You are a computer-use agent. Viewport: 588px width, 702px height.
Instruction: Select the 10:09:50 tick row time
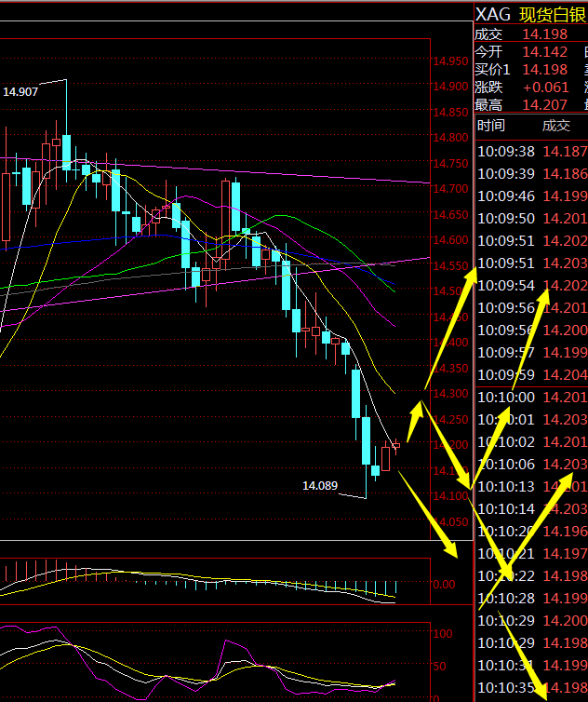pyautogui.click(x=506, y=219)
